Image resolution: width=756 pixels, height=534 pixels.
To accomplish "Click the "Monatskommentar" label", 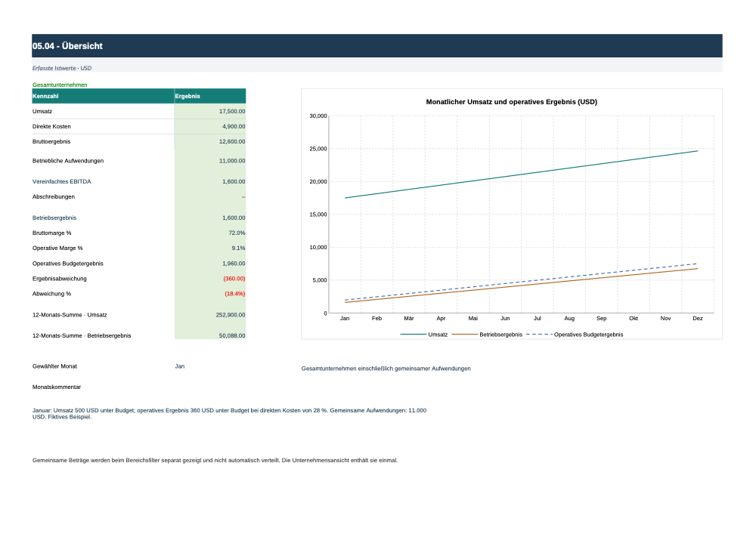I will pos(57,387).
